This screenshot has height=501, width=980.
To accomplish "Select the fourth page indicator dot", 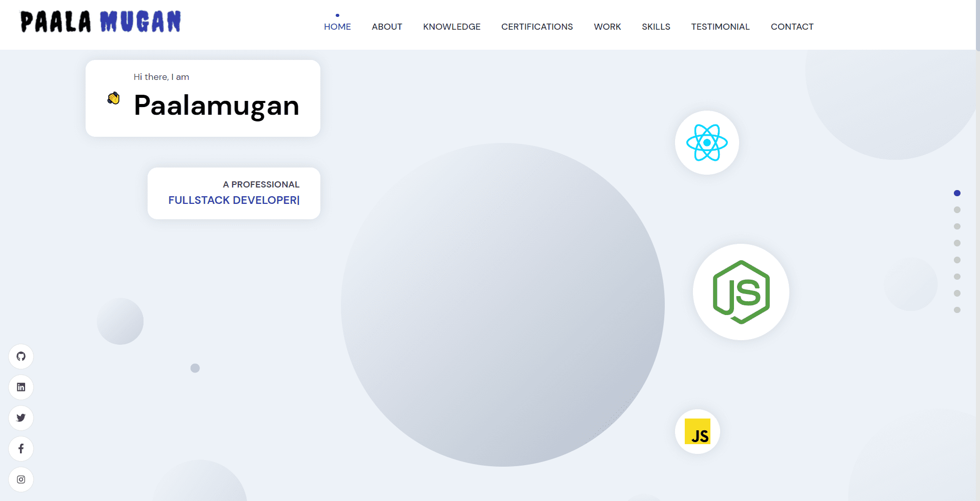I will pos(957,243).
